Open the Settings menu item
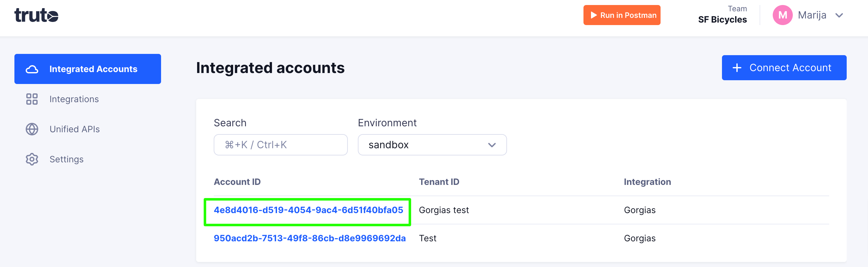 point(66,159)
